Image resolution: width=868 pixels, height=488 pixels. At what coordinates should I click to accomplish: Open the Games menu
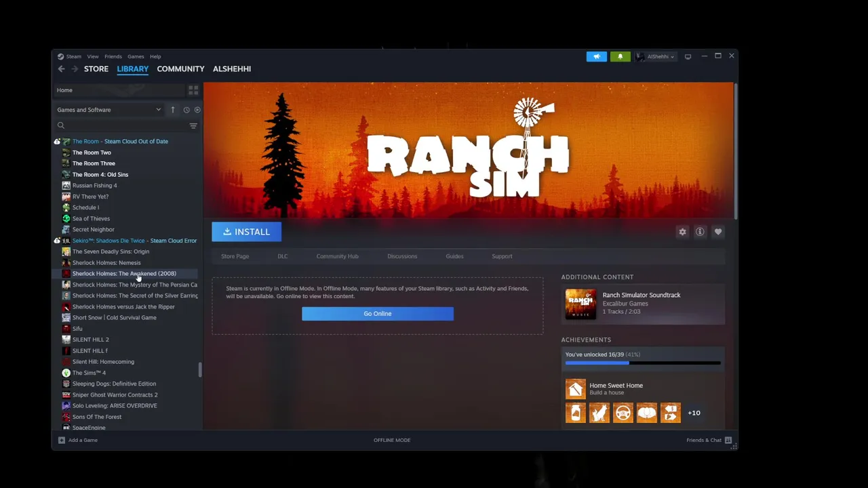click(136, 57)
